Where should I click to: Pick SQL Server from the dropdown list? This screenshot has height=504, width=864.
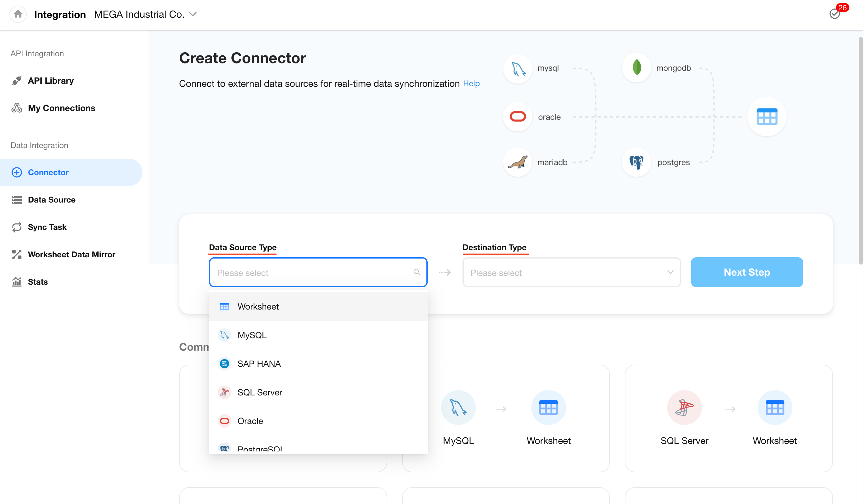click(x=260, y=392)
